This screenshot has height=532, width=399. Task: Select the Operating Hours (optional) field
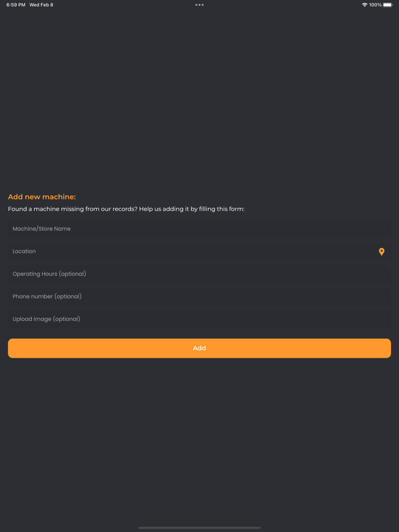point(199,274)
